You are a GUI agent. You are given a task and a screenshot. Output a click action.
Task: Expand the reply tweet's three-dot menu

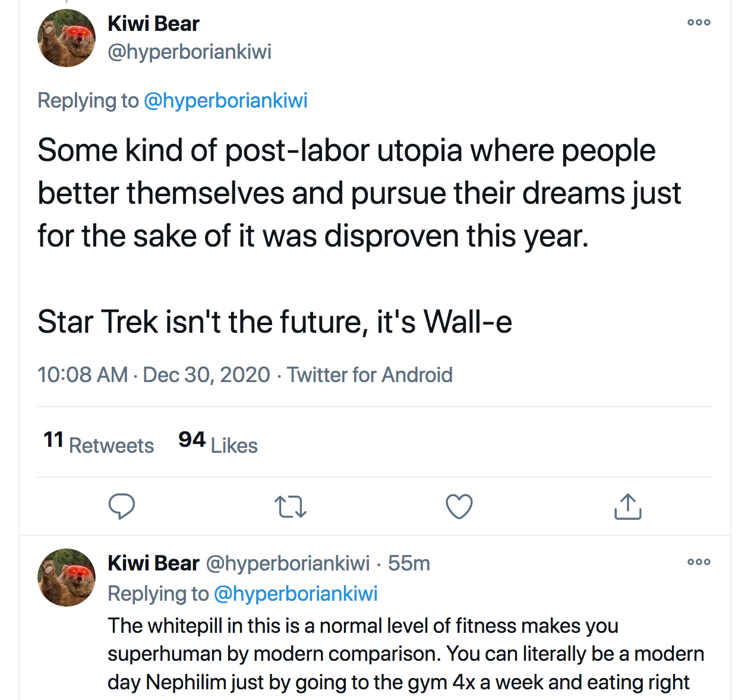pyautogui.click(x=699, y=562)
